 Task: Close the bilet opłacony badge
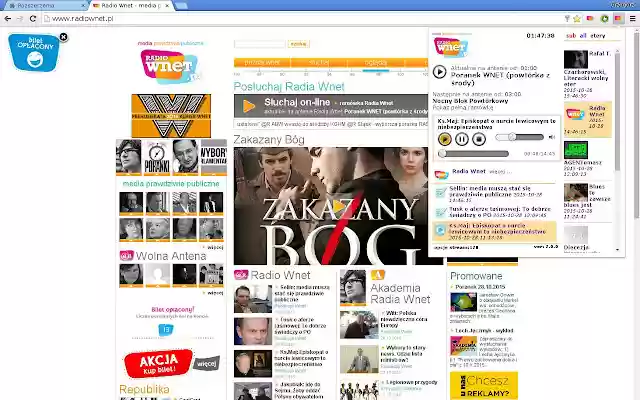click(x=63, y=37)
